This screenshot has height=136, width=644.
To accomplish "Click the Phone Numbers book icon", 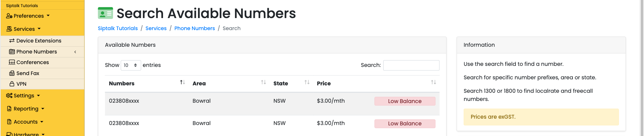I will pyautogui.click(x=12, y=52).
